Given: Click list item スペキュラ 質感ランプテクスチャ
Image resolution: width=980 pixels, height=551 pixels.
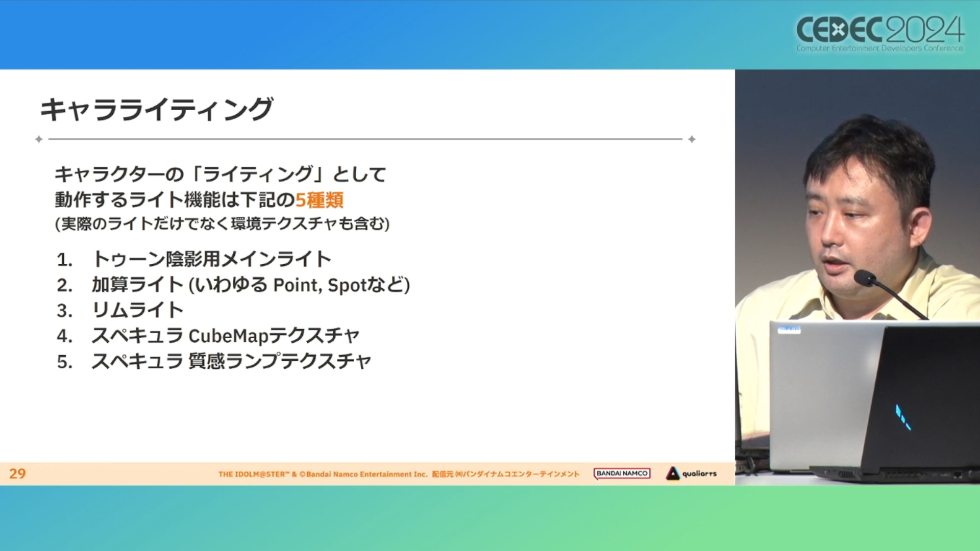Looking at the screenshot, I should pyautogui.click(x=231, y=361).
